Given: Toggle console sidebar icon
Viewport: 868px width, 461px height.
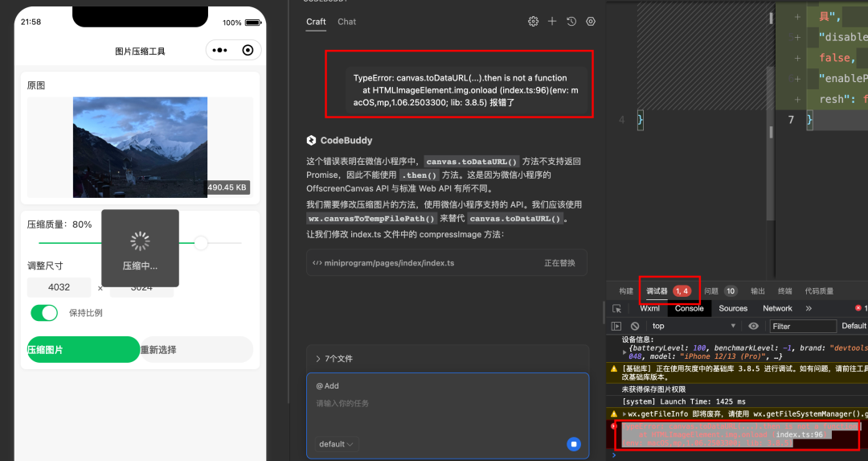Looking at the screenshot, I should tap(616, 327).
